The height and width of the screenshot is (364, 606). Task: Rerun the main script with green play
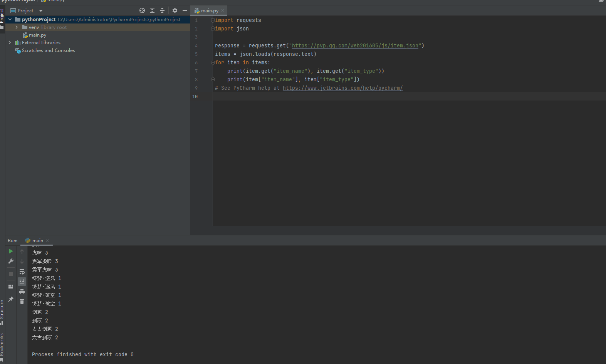tap(11, 251)
